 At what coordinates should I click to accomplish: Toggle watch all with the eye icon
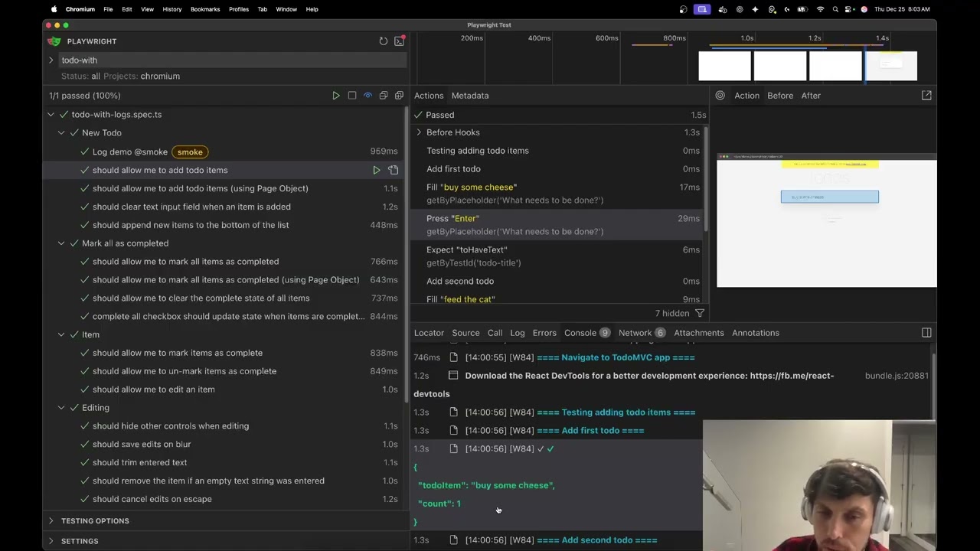pyautogui.click(x=367, y=96)
